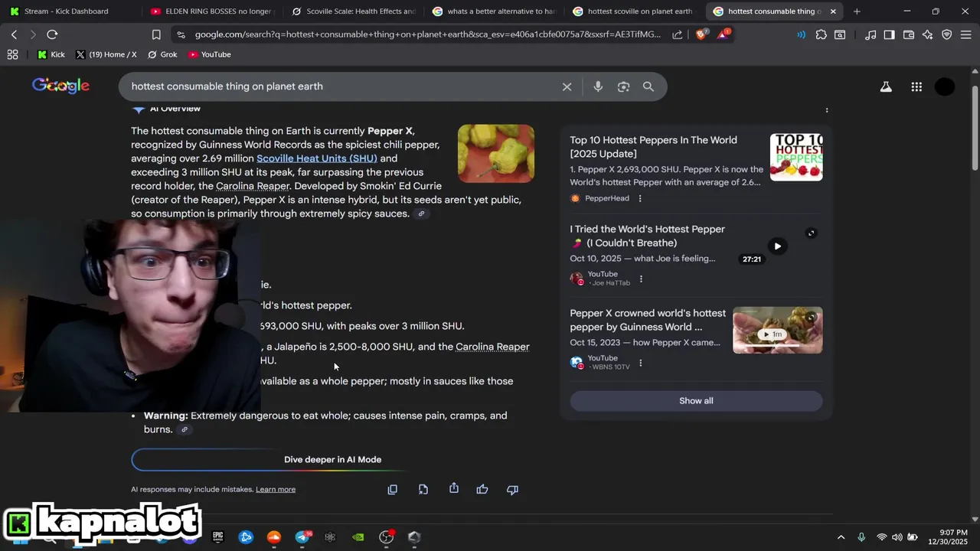Image resolution: width=980 pixels, height=551 pixels.
Task: Click Dive deeper in AI Mode button
Action: point(332,459)
